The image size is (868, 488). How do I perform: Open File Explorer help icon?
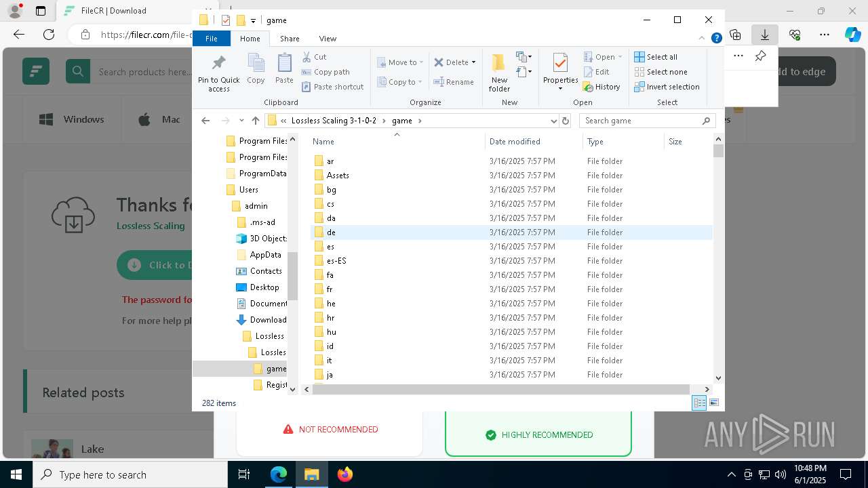click(716, 39)
